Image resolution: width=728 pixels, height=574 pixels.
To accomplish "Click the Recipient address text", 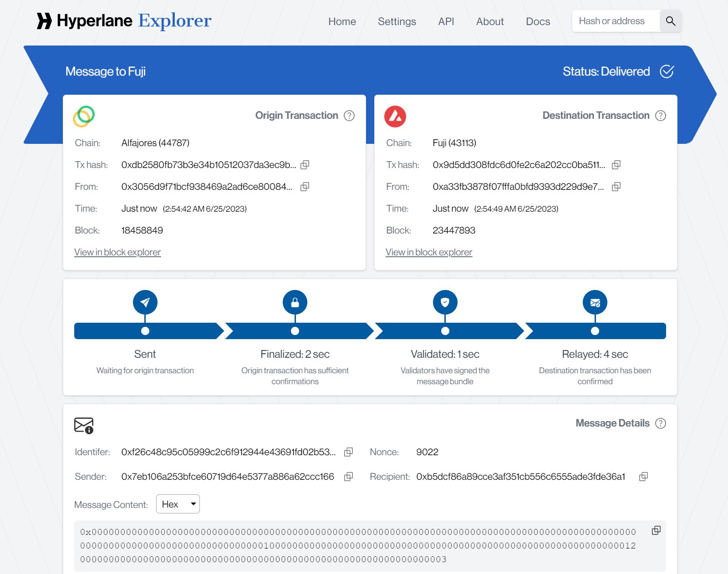I will point(521,477).
